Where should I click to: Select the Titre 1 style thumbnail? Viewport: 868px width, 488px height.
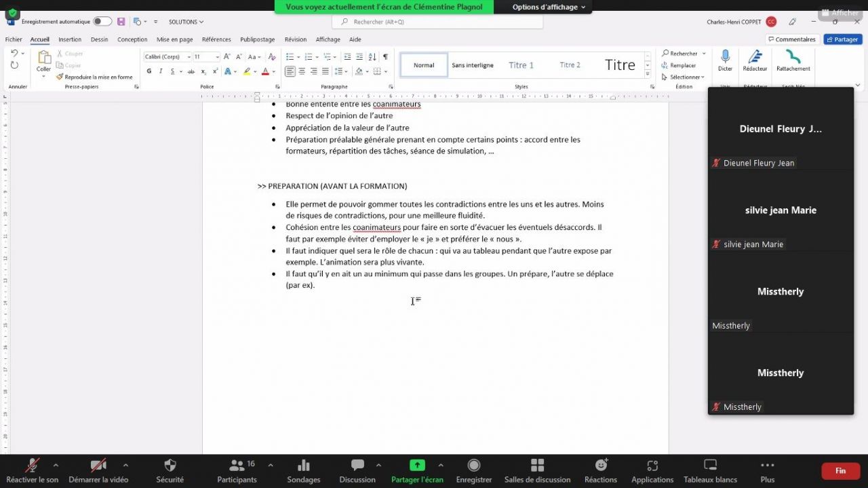521,65
